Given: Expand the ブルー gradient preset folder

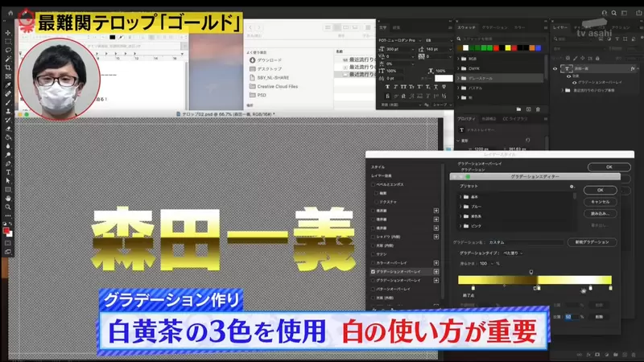Looking at the screenshot, I should (x=462, y=207).
